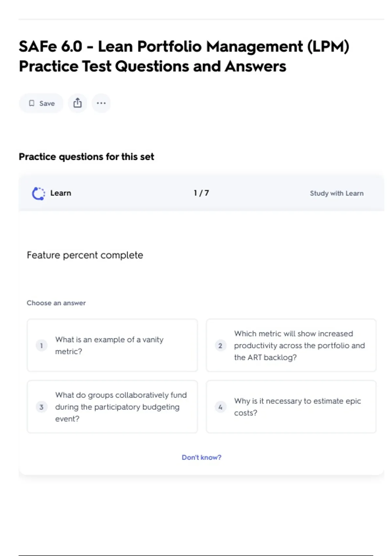This screenshot has height=556, width=392.
Task: Click the number 3 answer badge
Action: [41, 407]
